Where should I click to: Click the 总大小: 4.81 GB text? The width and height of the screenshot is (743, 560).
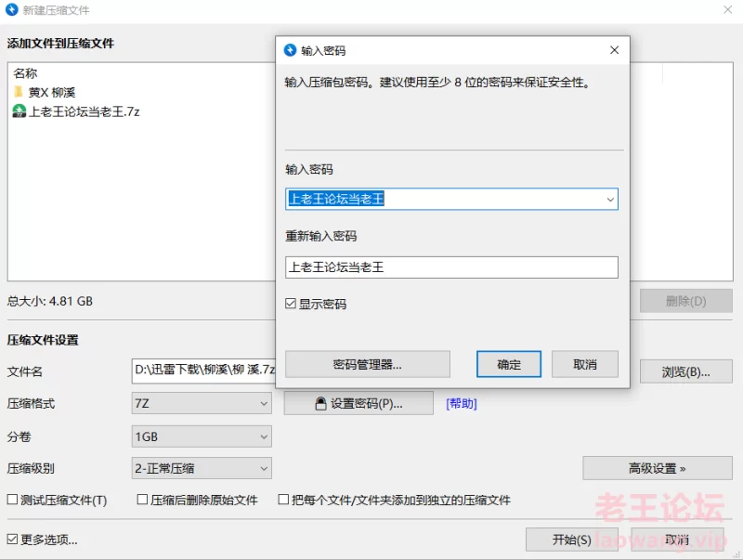tap(50, 301)
